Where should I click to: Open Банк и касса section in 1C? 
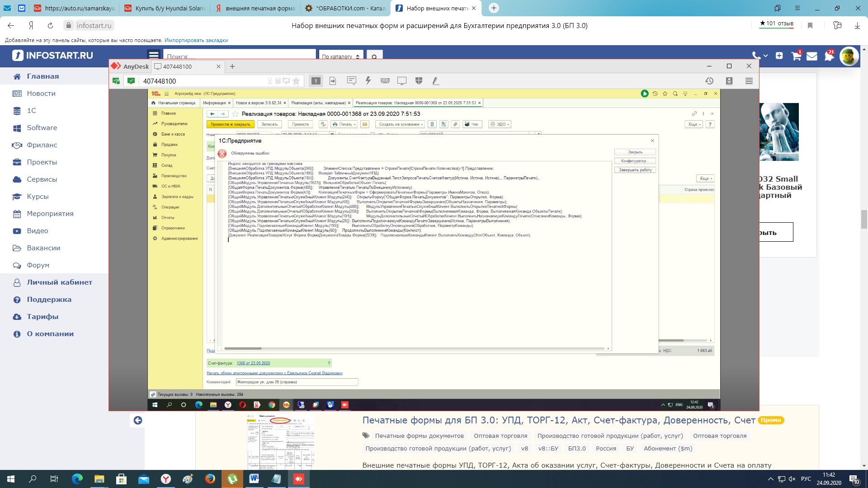click(x=173, y=134)
